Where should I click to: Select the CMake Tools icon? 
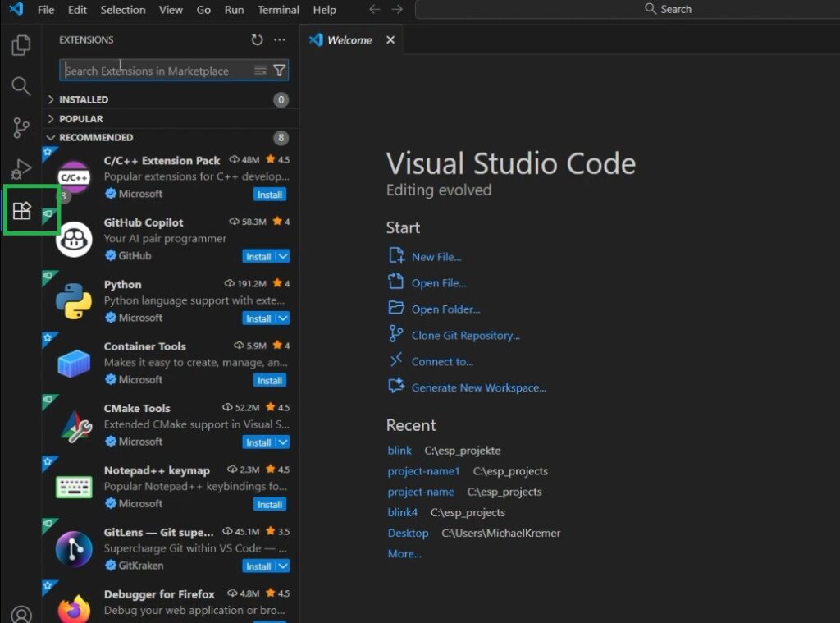pos(75,426)
